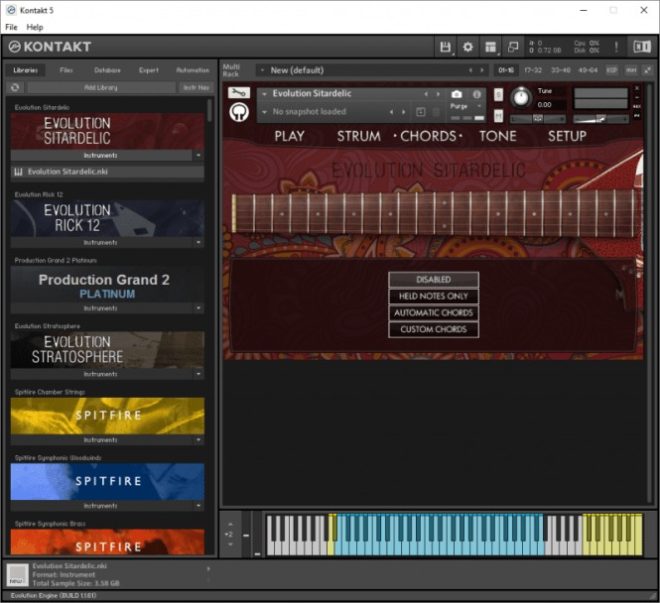Show rack page 17-32
The height and width of the screenshot is (603, 660).
(533, 70)
